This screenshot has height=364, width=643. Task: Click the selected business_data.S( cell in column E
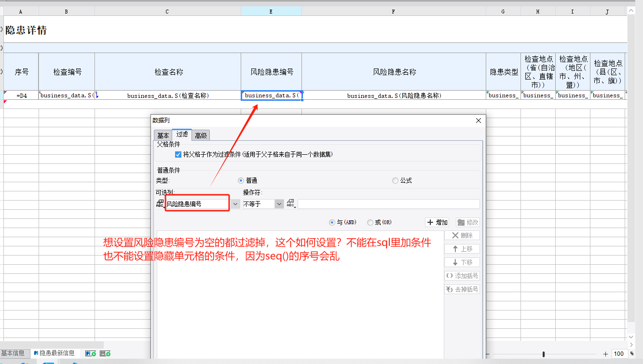(x=272, y=95)
